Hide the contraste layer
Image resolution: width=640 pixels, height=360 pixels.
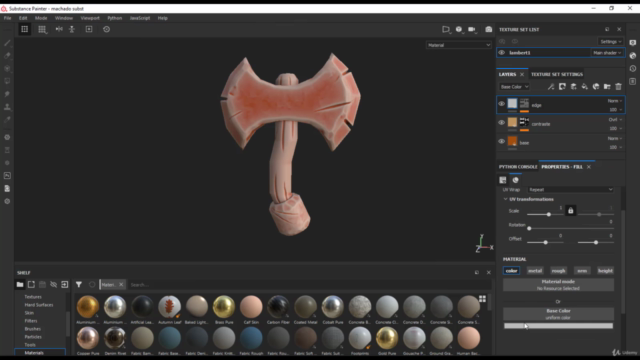point(502,122)
